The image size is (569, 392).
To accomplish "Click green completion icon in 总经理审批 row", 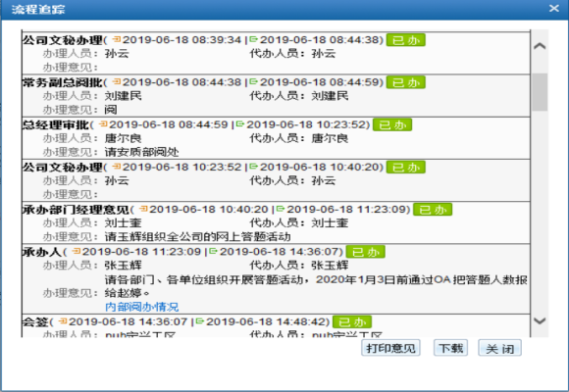I will click(x=240, y=124).
